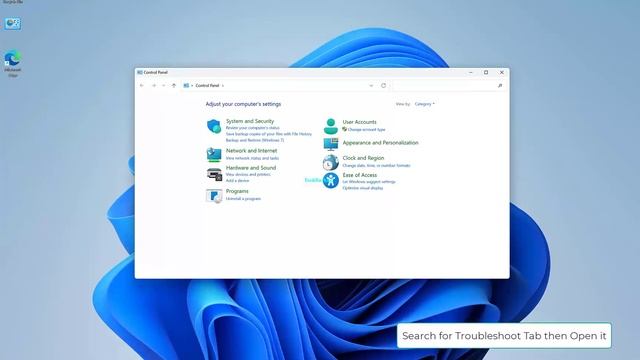Open View network status and tasks
The width and height of the screenshot is (640, 360).
pos(252,158)
